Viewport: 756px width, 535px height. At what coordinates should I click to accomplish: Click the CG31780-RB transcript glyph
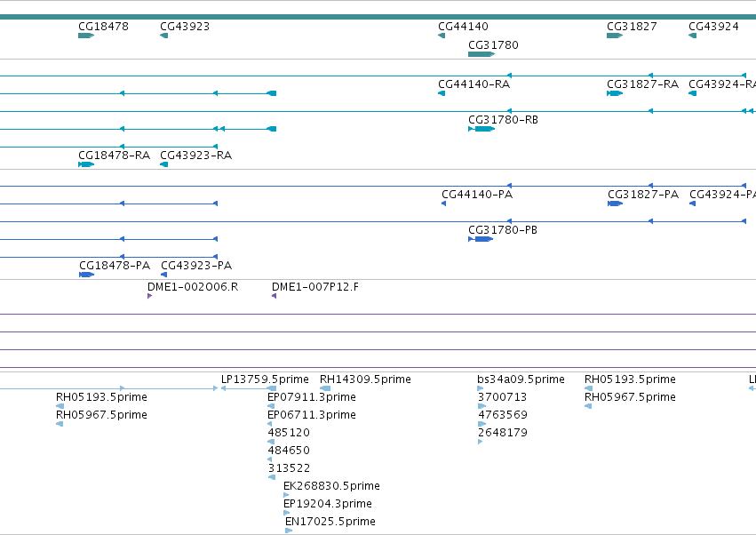[x=481, y=129]
